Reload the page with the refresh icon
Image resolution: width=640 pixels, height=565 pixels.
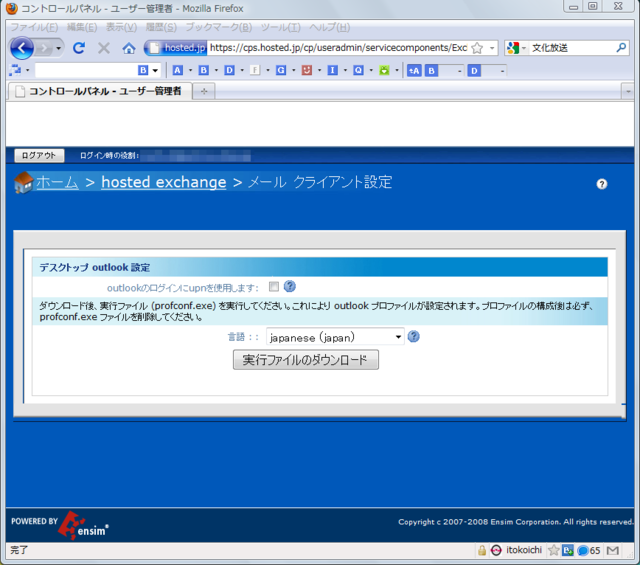[79, 48]
